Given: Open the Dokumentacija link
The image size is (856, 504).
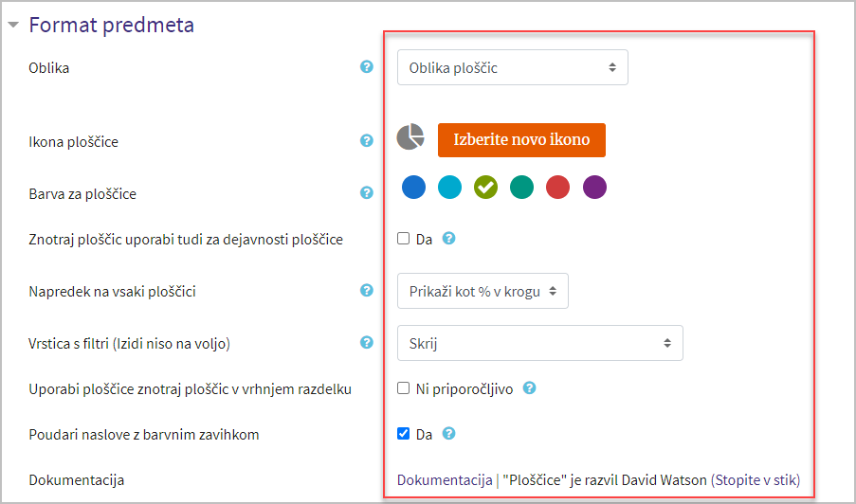Looking at the screenshot, I should tap(445, 480).
